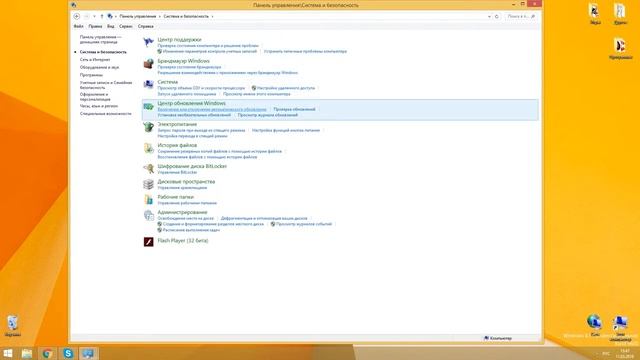Open Электропитание heading link
640x360 pixels.
point(177,124)
